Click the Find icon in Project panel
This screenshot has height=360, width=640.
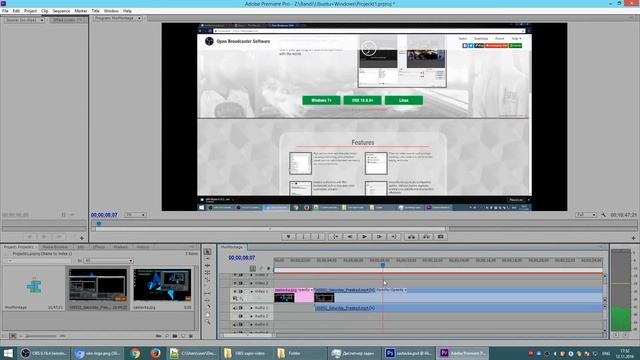click(x=167, y=336)
